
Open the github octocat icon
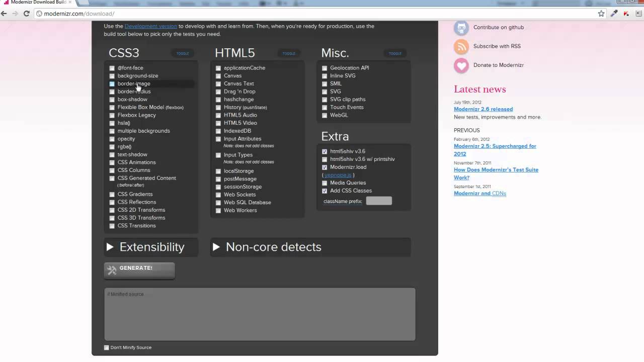(461, 28)
